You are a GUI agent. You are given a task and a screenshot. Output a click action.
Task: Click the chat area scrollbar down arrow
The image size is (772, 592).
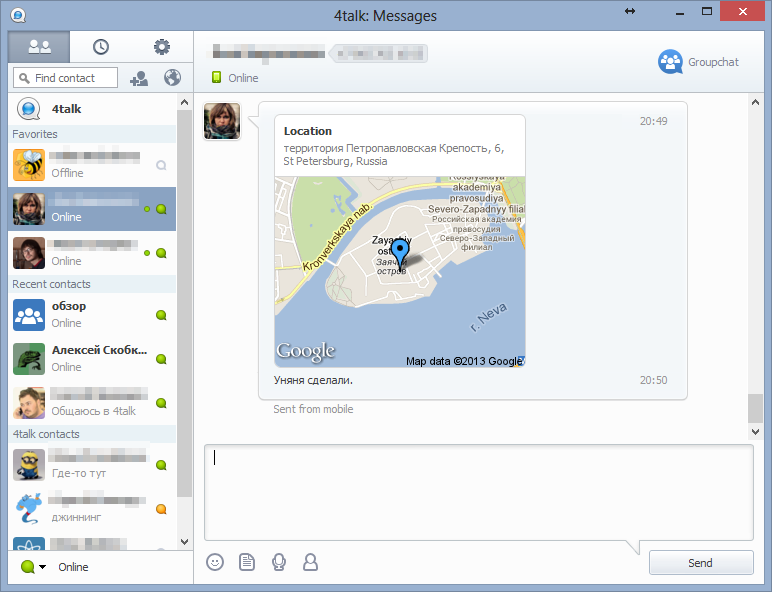click(756, 432)
